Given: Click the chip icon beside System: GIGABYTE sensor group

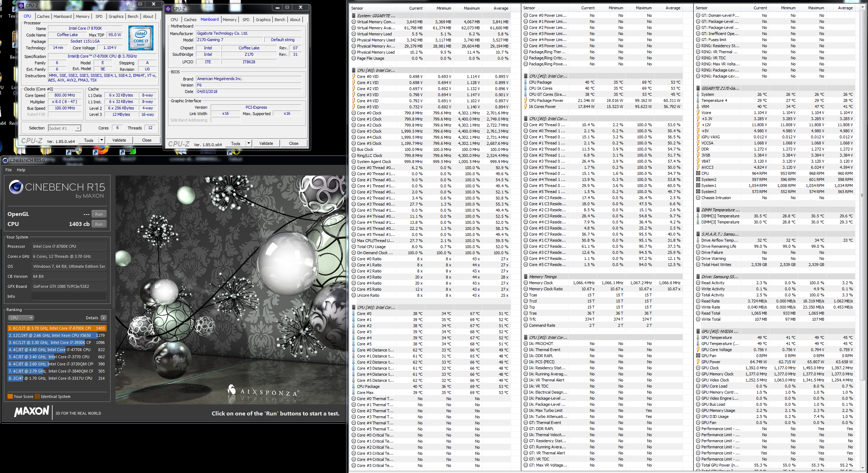Looking at the screenshot, I should pyautogui.click(x=354, y=16).
